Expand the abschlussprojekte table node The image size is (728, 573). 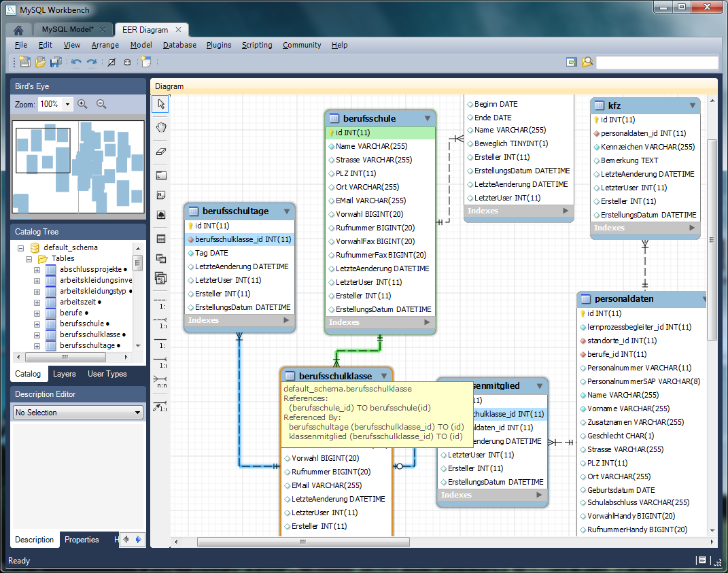pyautogui.click(x=37, y=270)
